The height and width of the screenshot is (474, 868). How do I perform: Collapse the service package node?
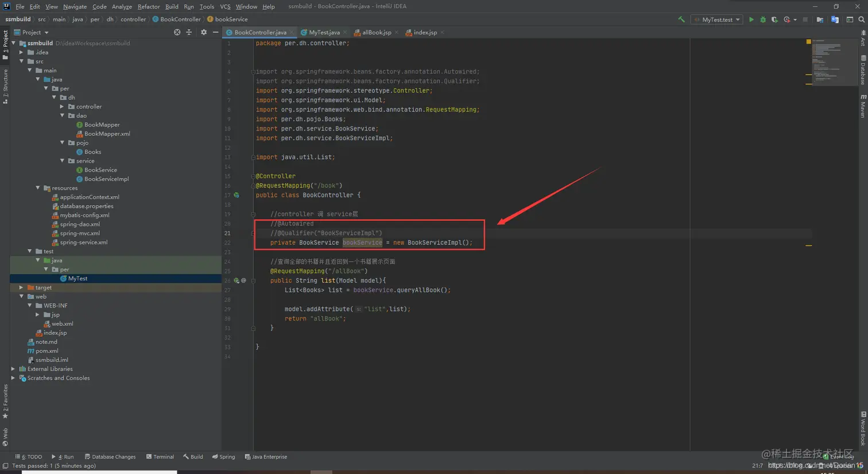[62, 161]
